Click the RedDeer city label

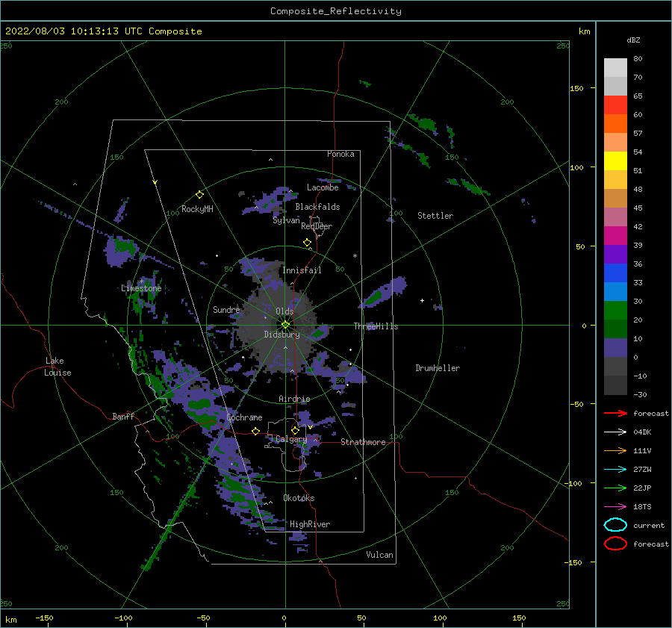click(317, 226)
